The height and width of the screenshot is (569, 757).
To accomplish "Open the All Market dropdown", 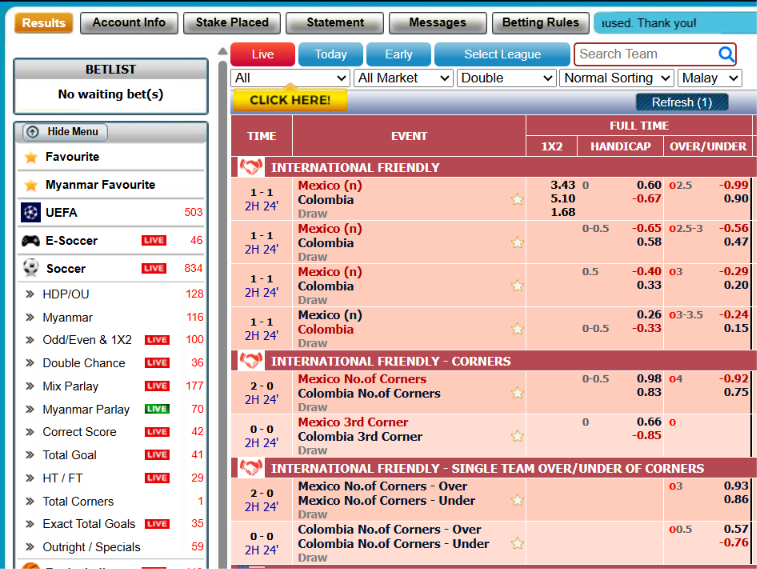I will [x=403, y=78].
